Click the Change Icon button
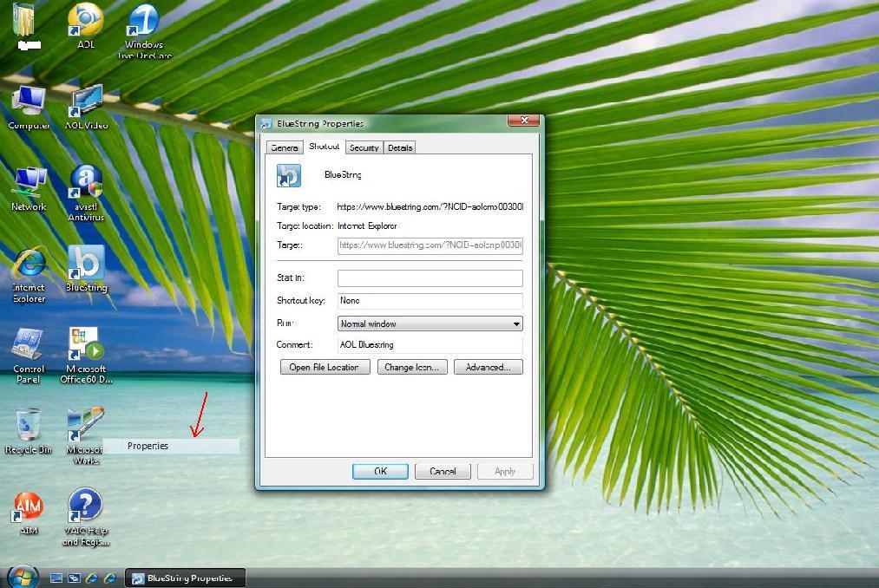Image resolution: width=879 pixels, height=588 pixels. pyautogui.click(x=412, y=367)
